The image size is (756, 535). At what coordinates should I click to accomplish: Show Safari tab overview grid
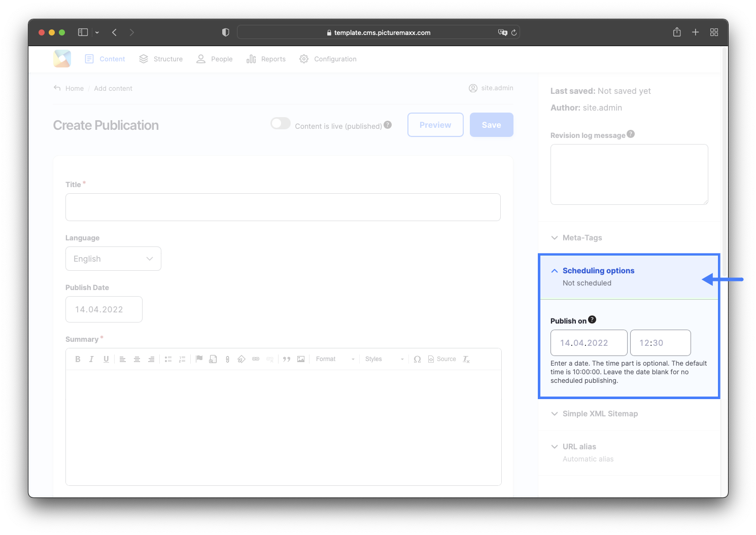point(714,32)
